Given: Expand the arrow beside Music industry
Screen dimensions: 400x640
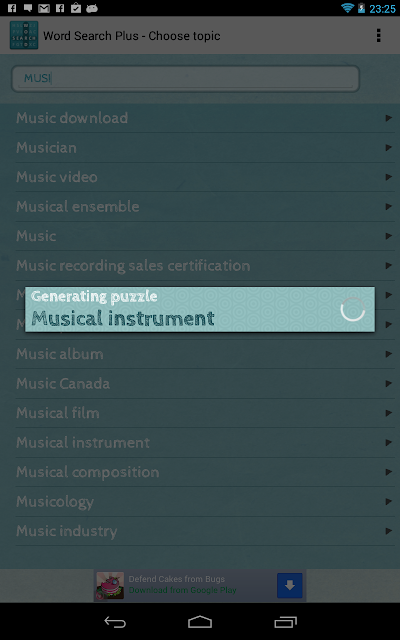Looking at the screenshot, I should click(389, 531).
